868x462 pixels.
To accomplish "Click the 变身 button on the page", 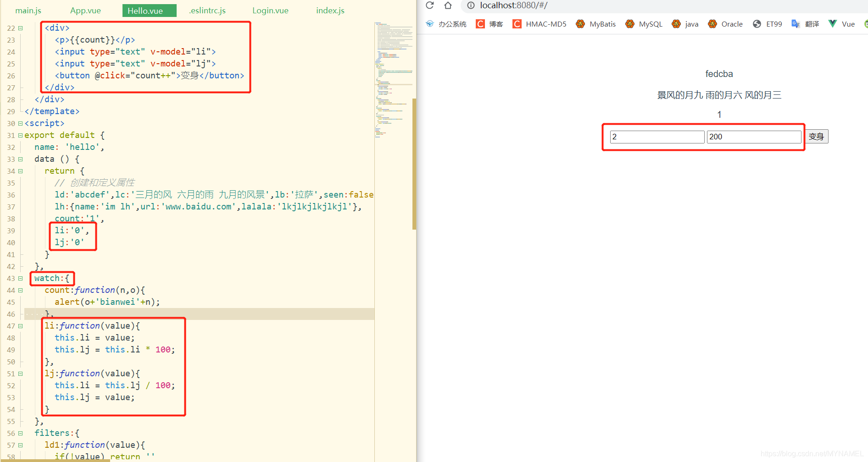I will [x=816, y=137].
